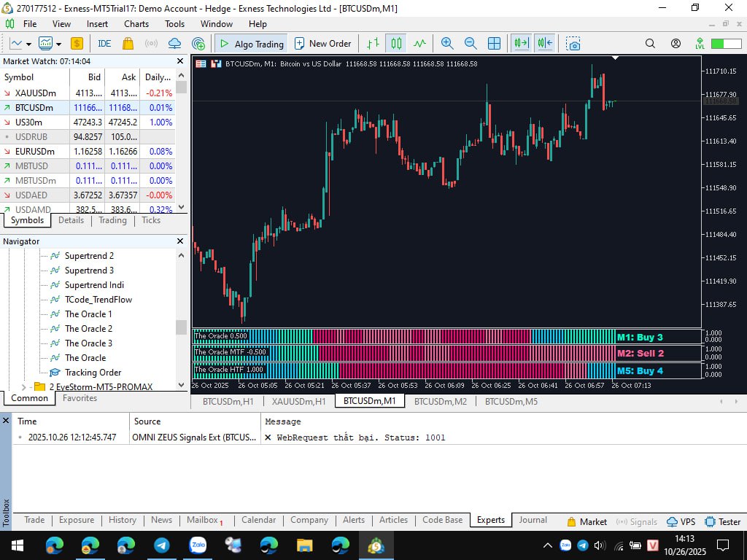
Task: Click the chart profiles monitor icon
Action: (46, 43)
